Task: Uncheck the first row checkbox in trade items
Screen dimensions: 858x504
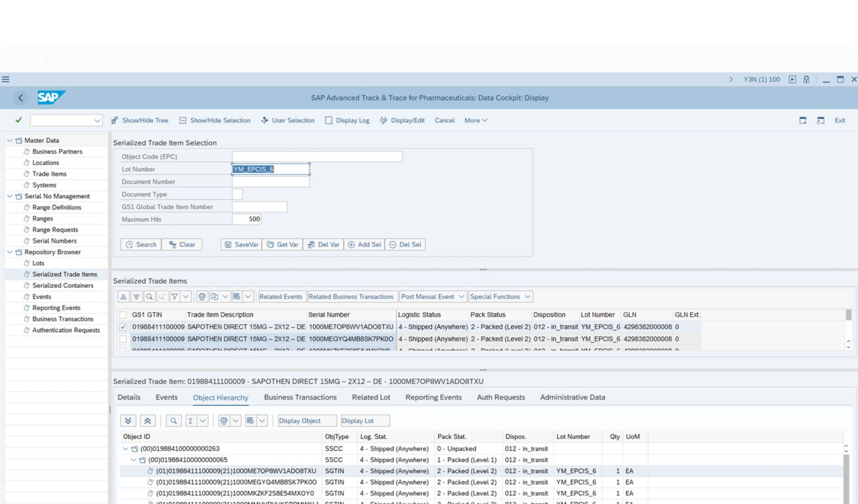Action: click(123, 327)
